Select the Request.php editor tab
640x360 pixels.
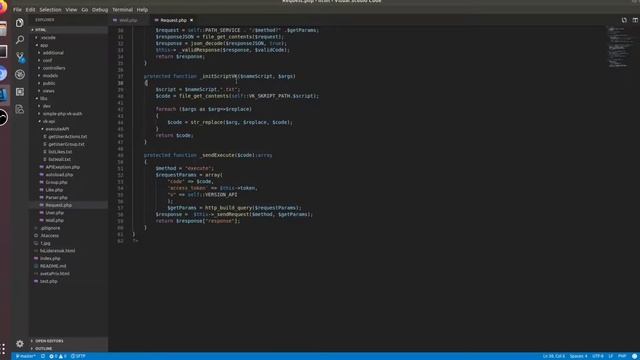click(173, 20)
